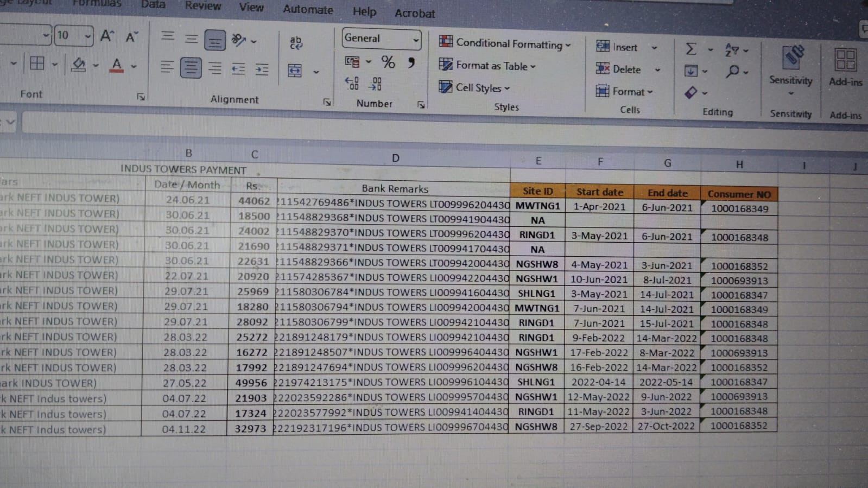Open Number format dialog launcher
The image size is (868, 488).
(x=421, y=104)
